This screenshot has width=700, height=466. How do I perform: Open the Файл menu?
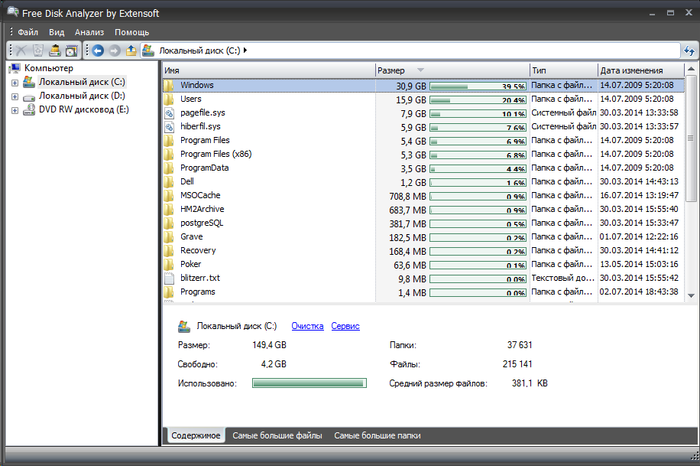[28, 32]
